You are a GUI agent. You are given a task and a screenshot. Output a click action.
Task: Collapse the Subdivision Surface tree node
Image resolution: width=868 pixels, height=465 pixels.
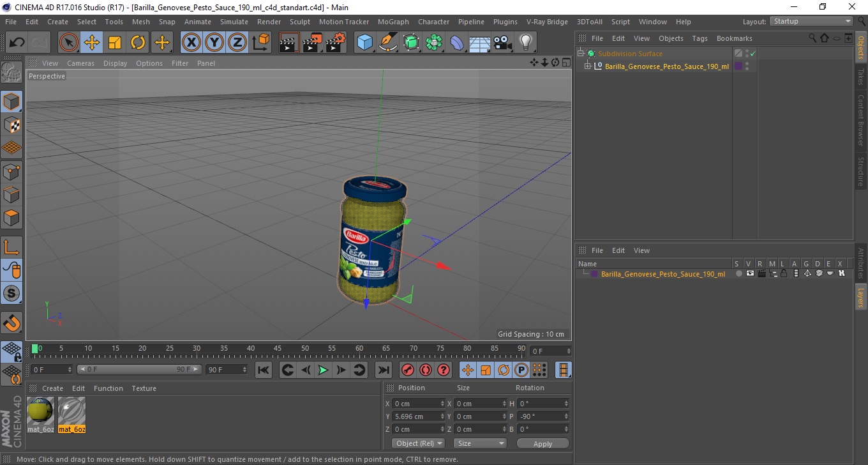point(580,54)
